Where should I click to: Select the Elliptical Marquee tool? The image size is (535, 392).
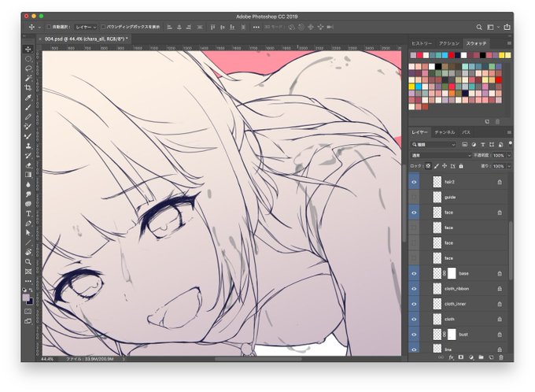pyautogui.click(x=28, y=59)
